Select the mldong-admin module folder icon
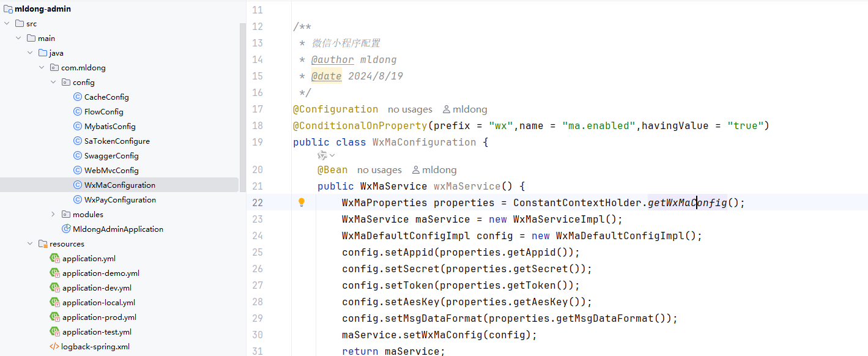 8,9
